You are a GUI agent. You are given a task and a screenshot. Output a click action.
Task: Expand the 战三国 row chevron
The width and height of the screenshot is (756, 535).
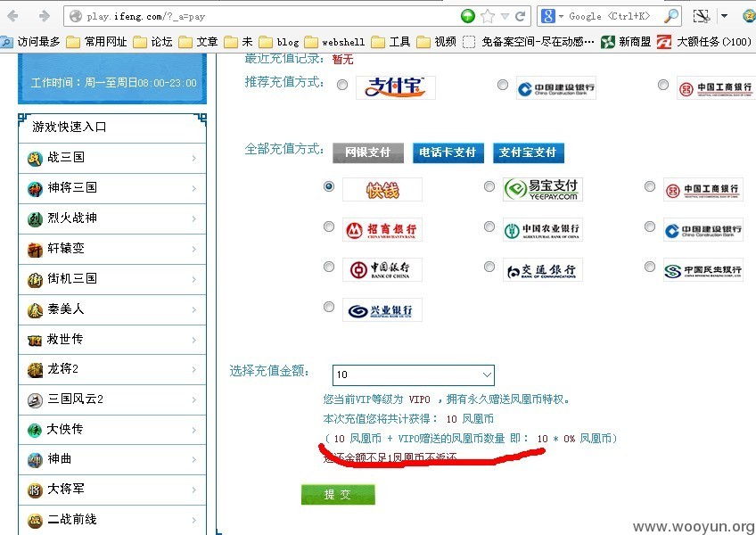193,158
